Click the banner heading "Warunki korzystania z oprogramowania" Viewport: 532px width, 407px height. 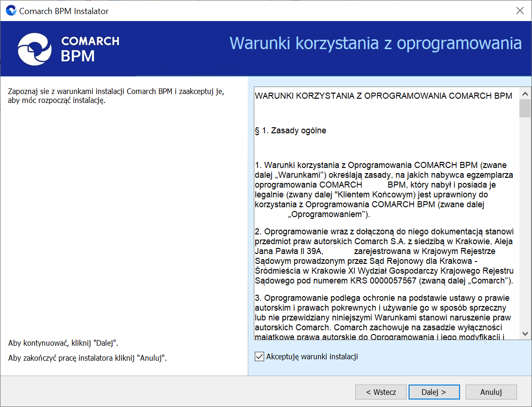pyautogui.click(x=375, y=43)
